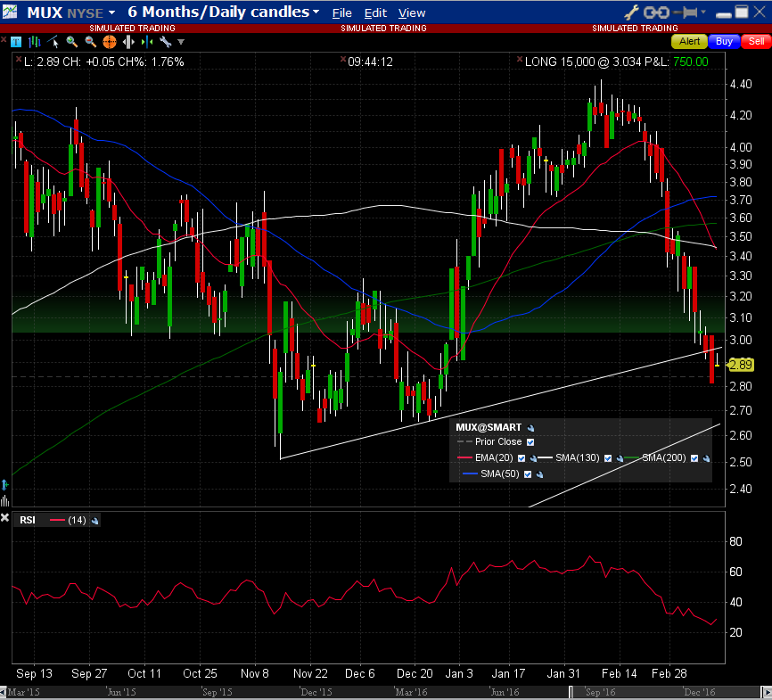Screen dimensions: 772x700
Task: Uncheck the Prior Close checkbox
Action: (531, 442)
